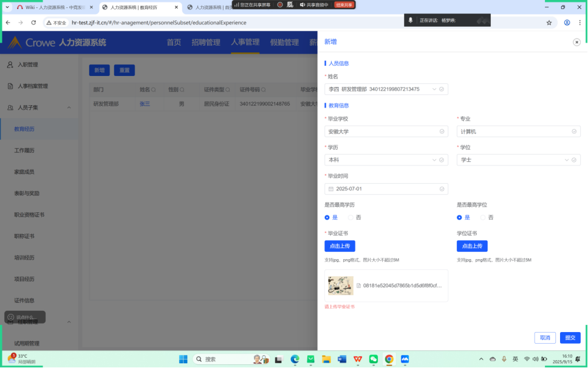The width and height of the screenshot is (588, 368).
Task: Click 点击上传 under 毕业证书
Action: [x=340, y=246]
